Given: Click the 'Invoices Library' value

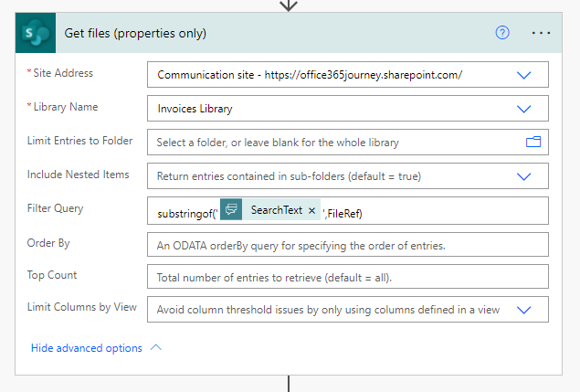Looking at the screenshot, I should 195,109.
